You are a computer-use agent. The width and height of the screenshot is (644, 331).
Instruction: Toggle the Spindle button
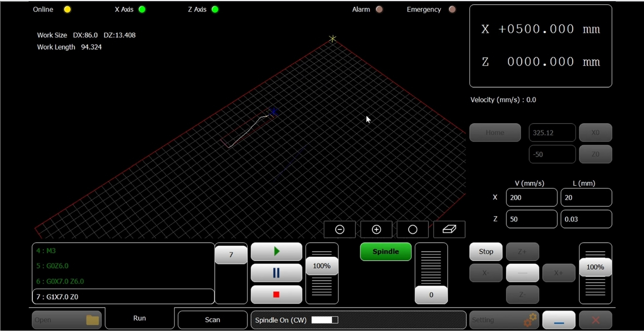coord(386,252)
